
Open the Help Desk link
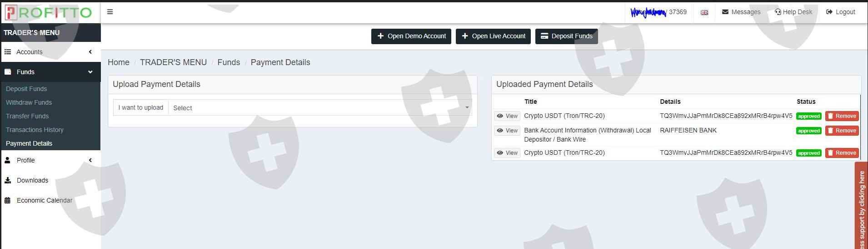pos(793,12)
